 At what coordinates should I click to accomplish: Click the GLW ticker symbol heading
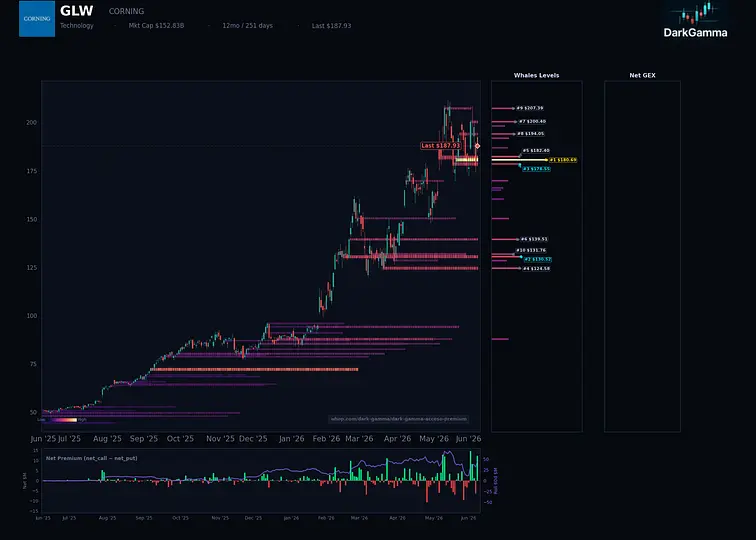pos(77,11)
